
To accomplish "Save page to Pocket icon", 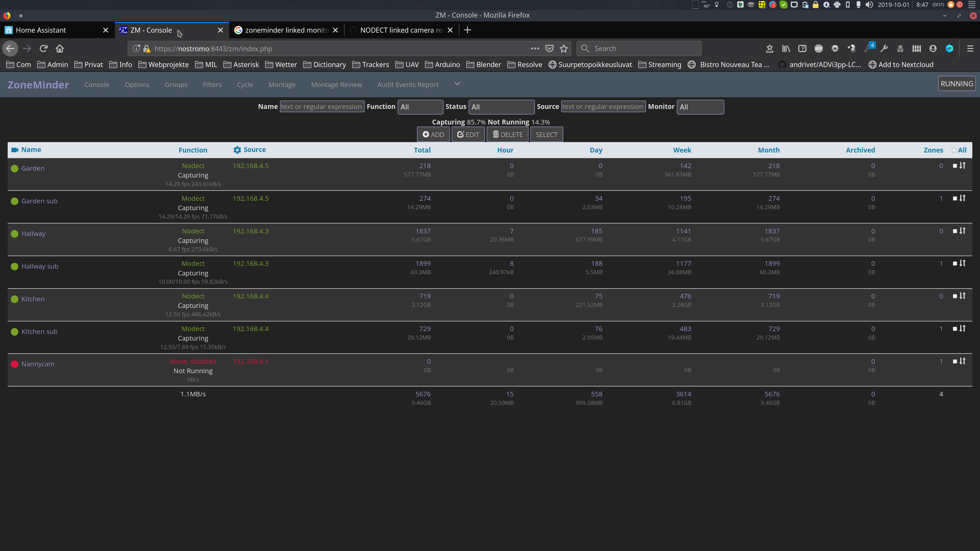I will 549,49.
